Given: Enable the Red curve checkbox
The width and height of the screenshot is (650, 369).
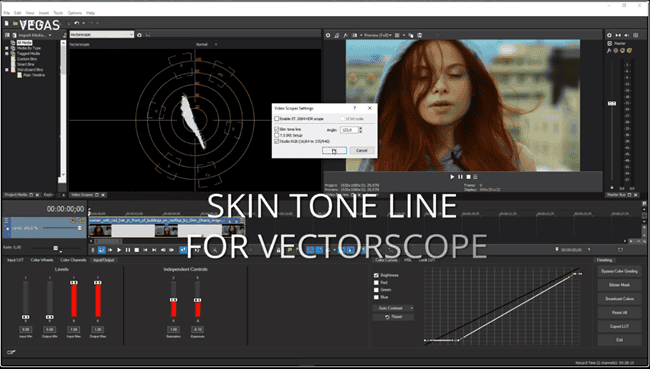Looking at the screenshot, I should [376, 283].
